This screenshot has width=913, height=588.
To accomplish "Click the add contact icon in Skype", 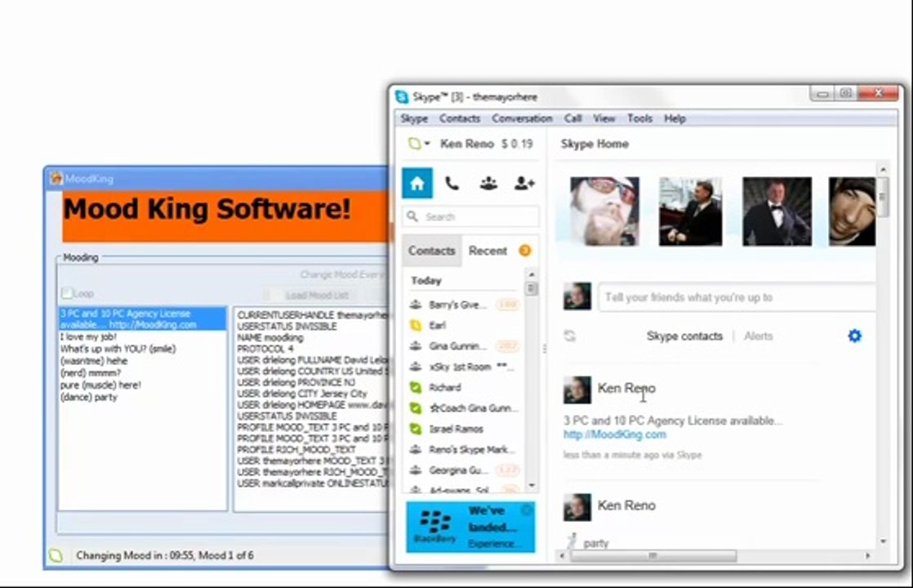I will (x=524, y=184).
